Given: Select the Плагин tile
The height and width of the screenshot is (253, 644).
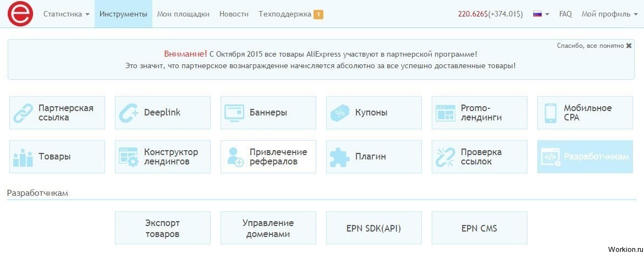Looking at the screenshot, I should (x=374, y=157).
